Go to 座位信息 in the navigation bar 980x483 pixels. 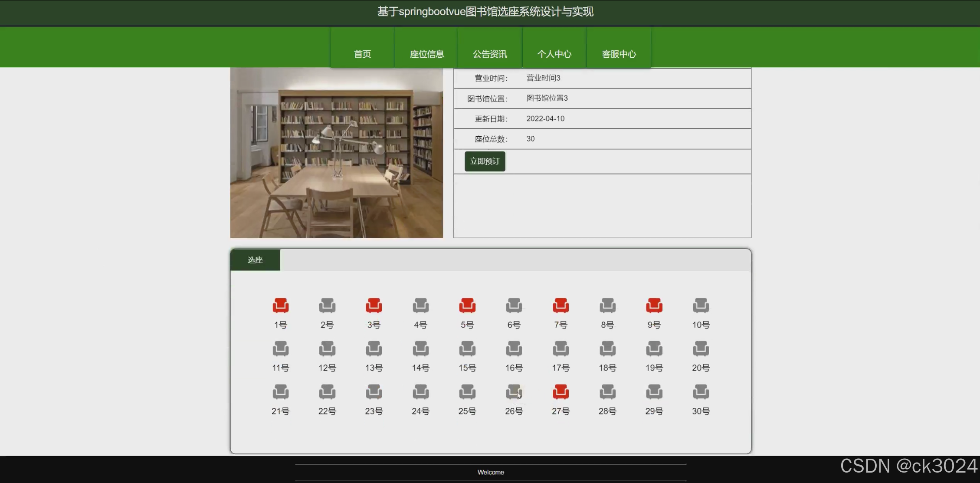[x=427, y=54]
